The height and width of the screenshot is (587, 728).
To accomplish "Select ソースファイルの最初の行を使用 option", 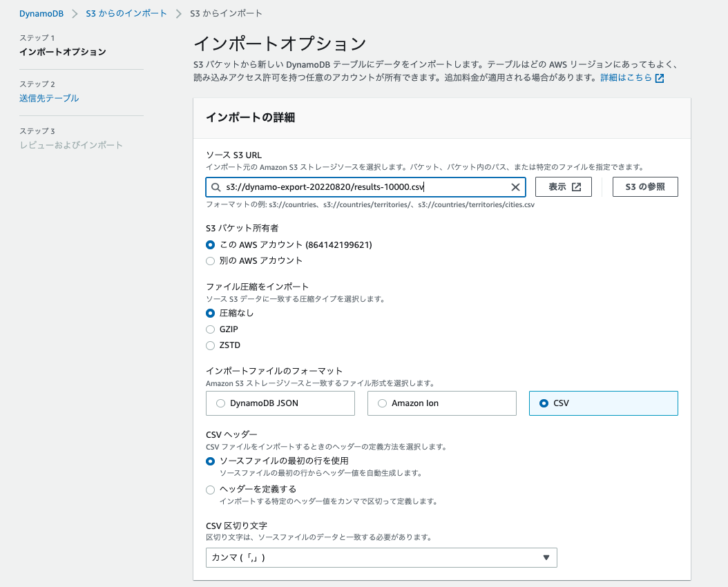I will [x=210, y=461].
